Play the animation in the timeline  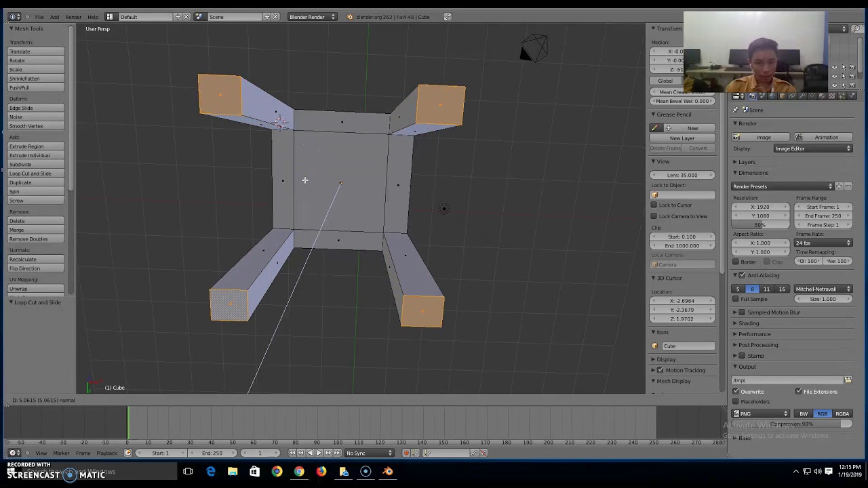pyautogui.click(x=319, y=453)
